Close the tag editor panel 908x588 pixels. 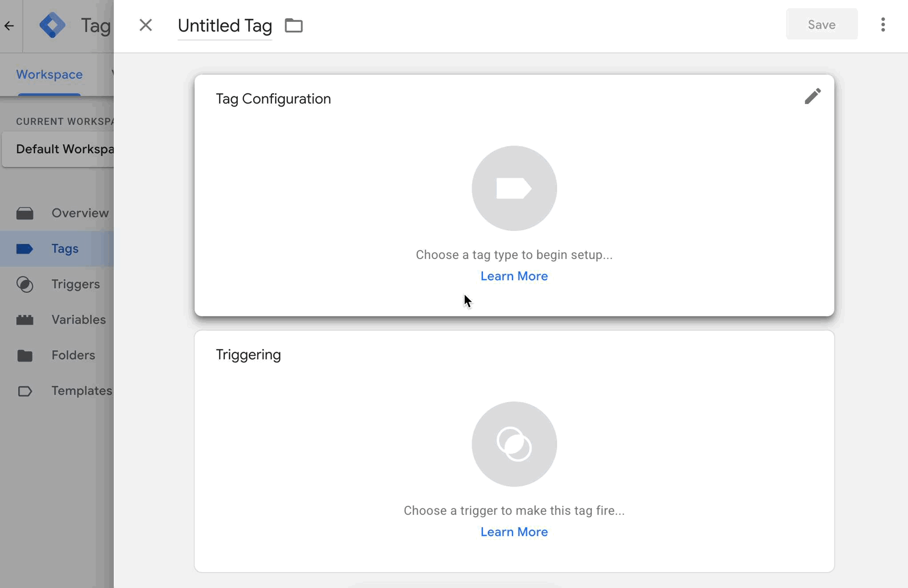145,25
